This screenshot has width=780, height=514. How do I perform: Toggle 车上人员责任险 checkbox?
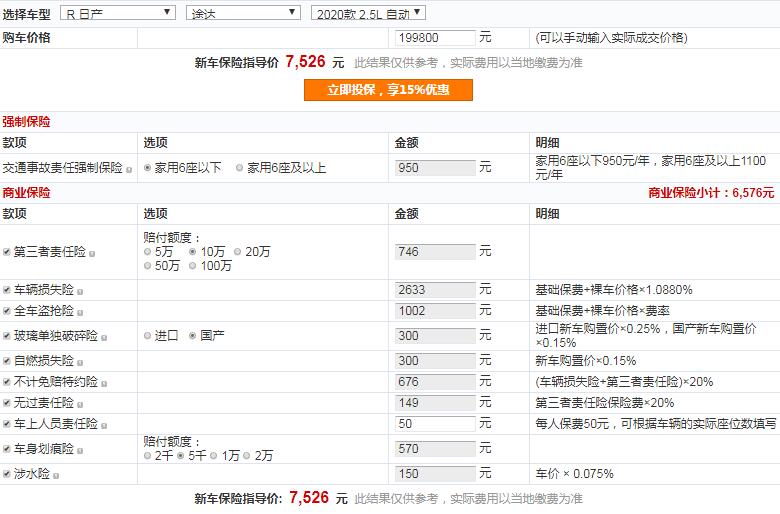point(6,424)
